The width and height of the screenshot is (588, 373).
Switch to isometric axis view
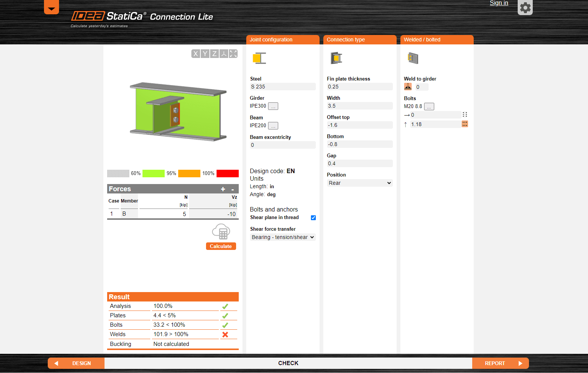224,54
